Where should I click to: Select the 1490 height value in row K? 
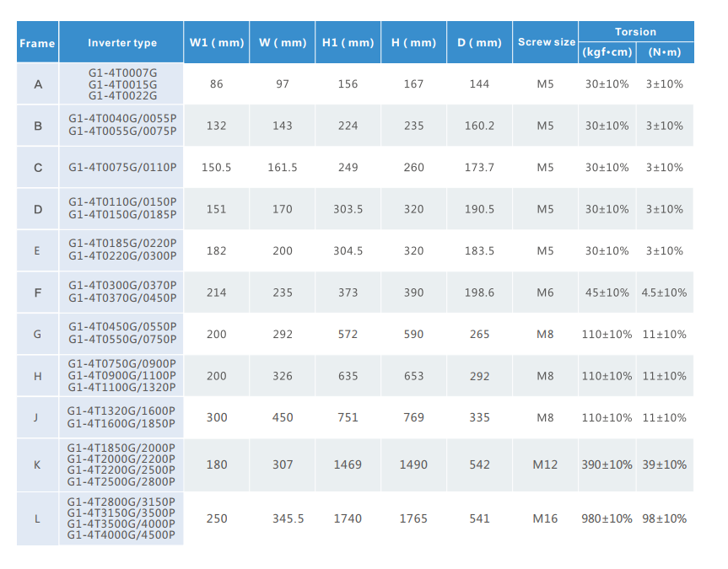(x=413, y=464)
